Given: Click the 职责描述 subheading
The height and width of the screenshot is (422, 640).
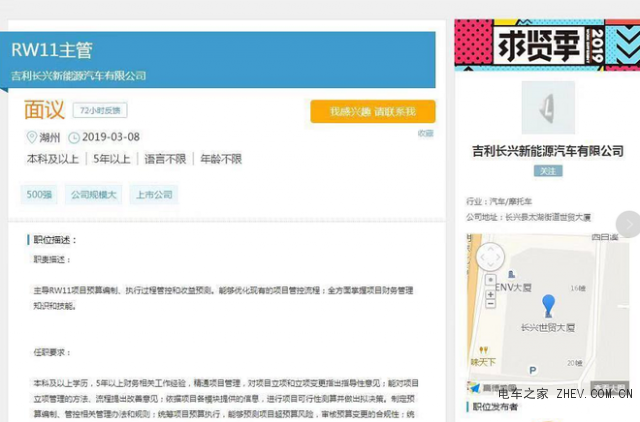Looking at the screenshot, I should point(52,260).
